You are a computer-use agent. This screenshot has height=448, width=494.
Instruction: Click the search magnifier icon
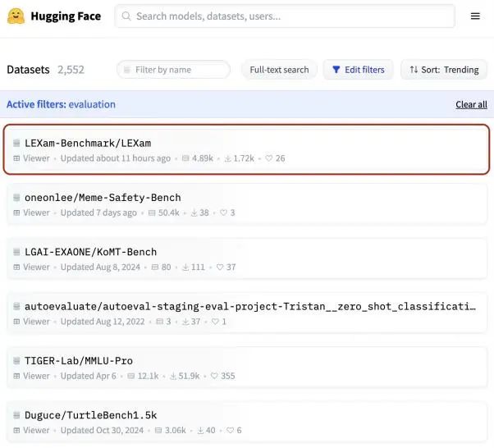click(126, 16)
